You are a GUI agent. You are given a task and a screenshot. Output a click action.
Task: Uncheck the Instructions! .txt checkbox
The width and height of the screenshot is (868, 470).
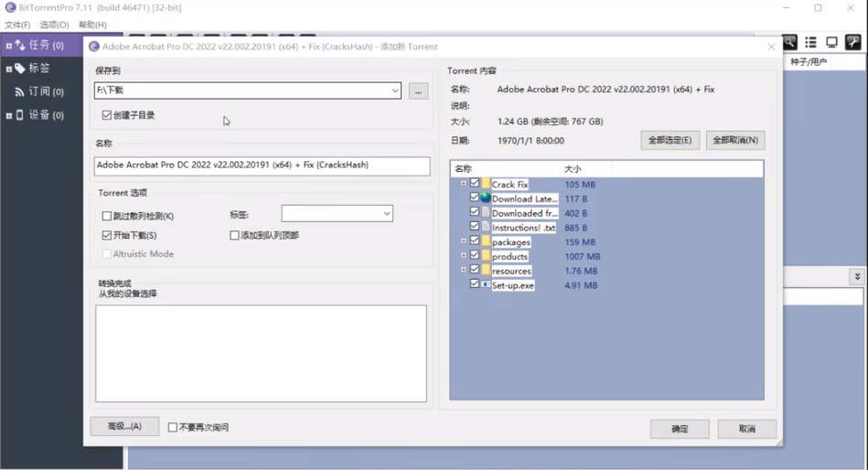(475, 226)
